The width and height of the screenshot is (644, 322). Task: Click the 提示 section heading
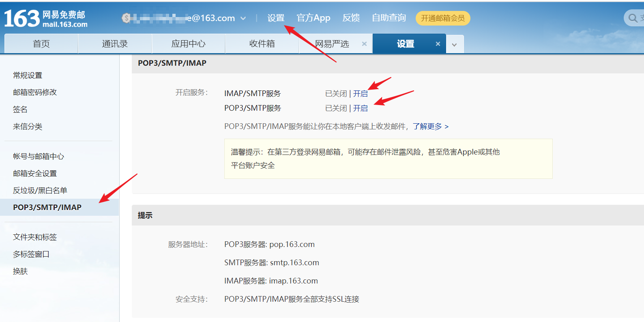145,215
